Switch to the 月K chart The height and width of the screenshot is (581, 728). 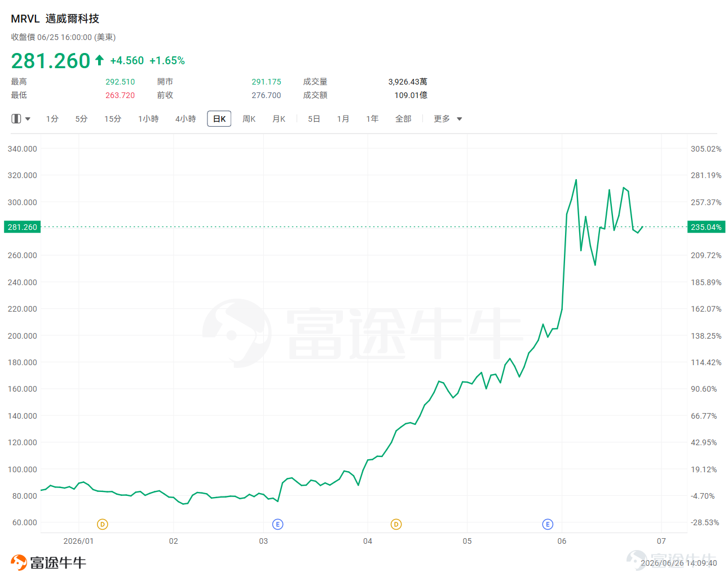click(279, 119)
